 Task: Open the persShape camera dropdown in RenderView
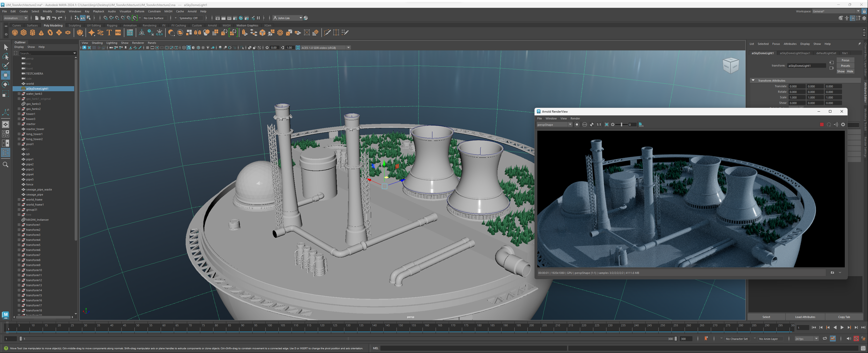554,124
